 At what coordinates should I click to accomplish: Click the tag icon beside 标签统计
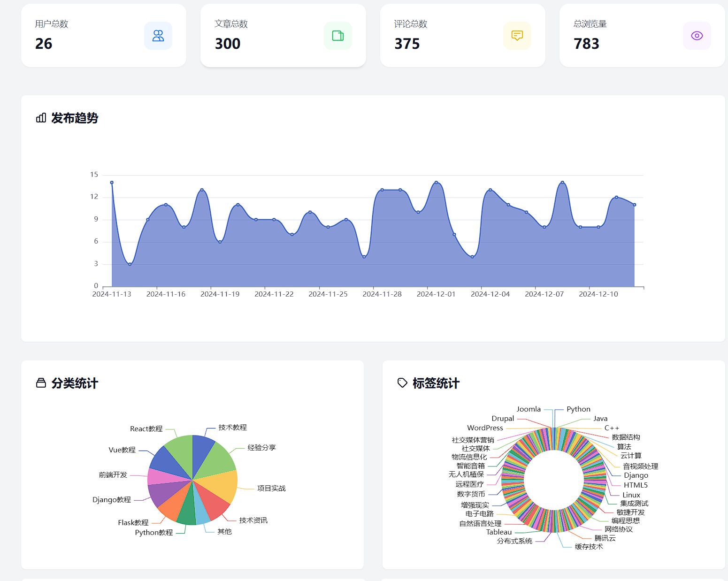click(x=402, y=383)
